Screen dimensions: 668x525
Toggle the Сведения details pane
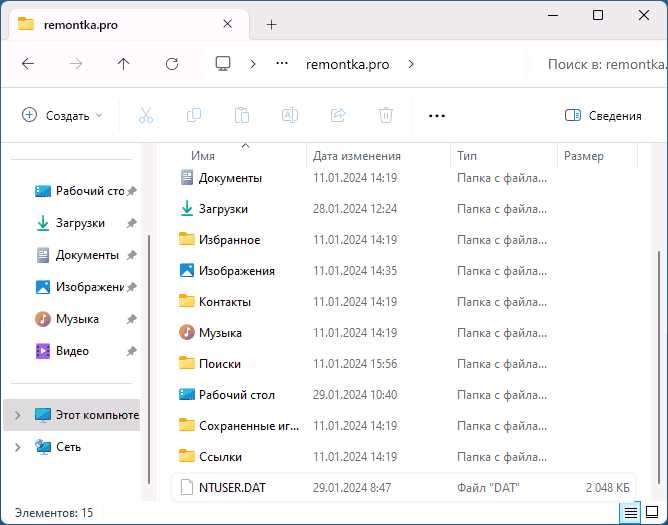tap(603, 115)
